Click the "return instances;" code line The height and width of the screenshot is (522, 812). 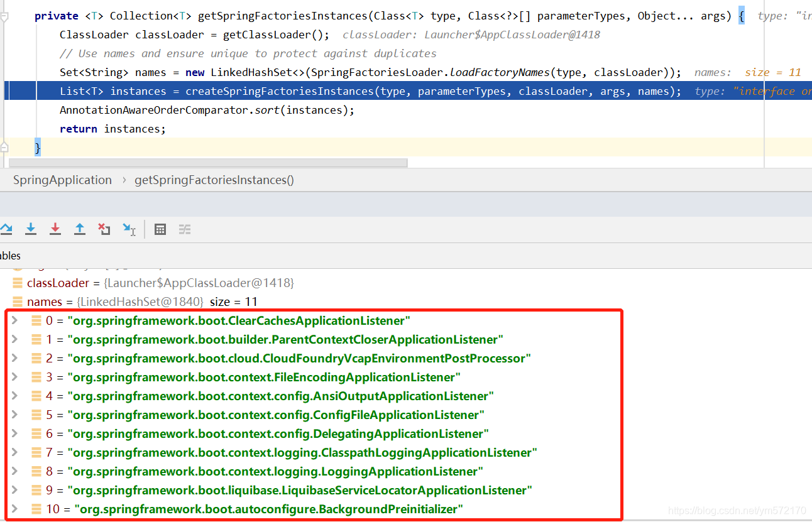coord(113,129)
